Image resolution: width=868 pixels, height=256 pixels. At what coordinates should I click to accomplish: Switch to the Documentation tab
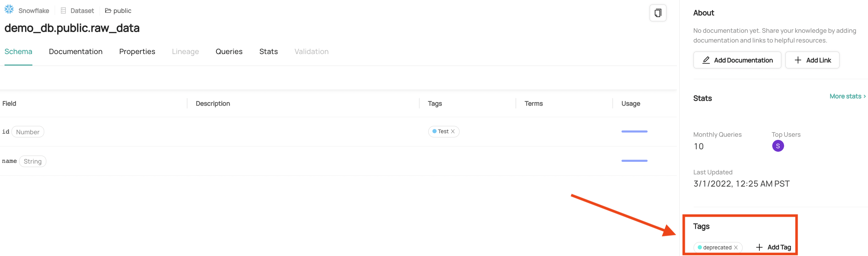tap(76, 52)
